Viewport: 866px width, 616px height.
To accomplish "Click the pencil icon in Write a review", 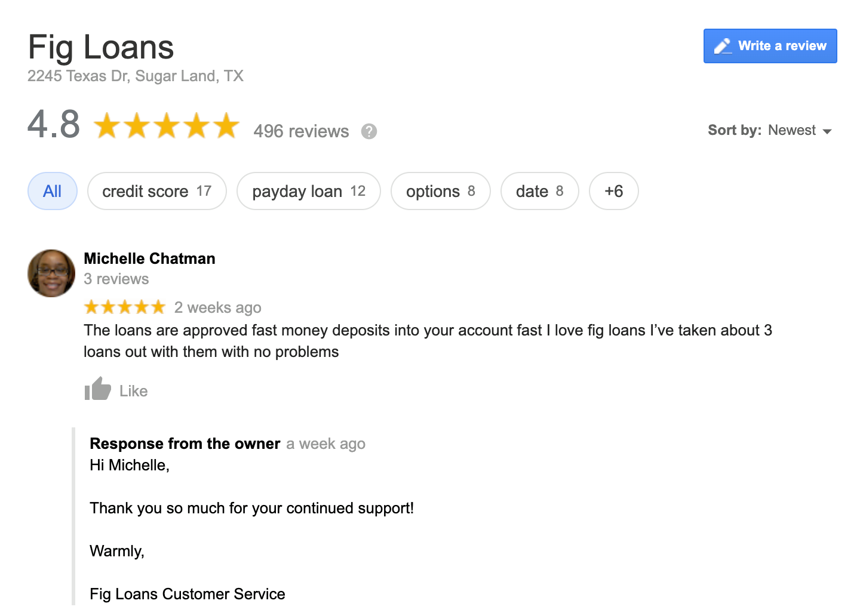I will (x=723, y=46).
